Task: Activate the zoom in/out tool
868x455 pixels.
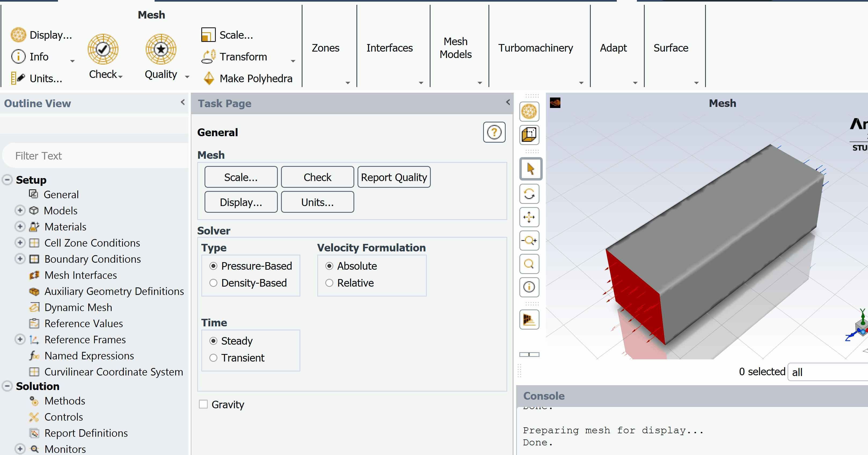Action: 529,240
